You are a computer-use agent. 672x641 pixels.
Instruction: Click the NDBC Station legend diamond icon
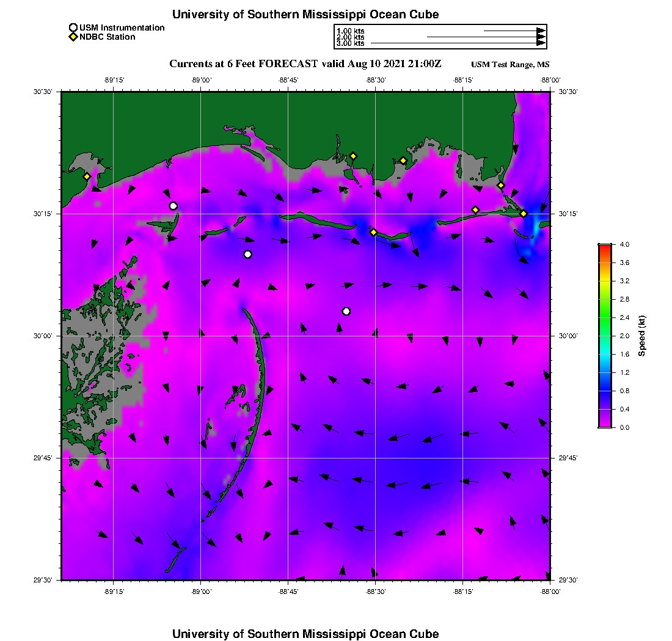tap(73, 37)
